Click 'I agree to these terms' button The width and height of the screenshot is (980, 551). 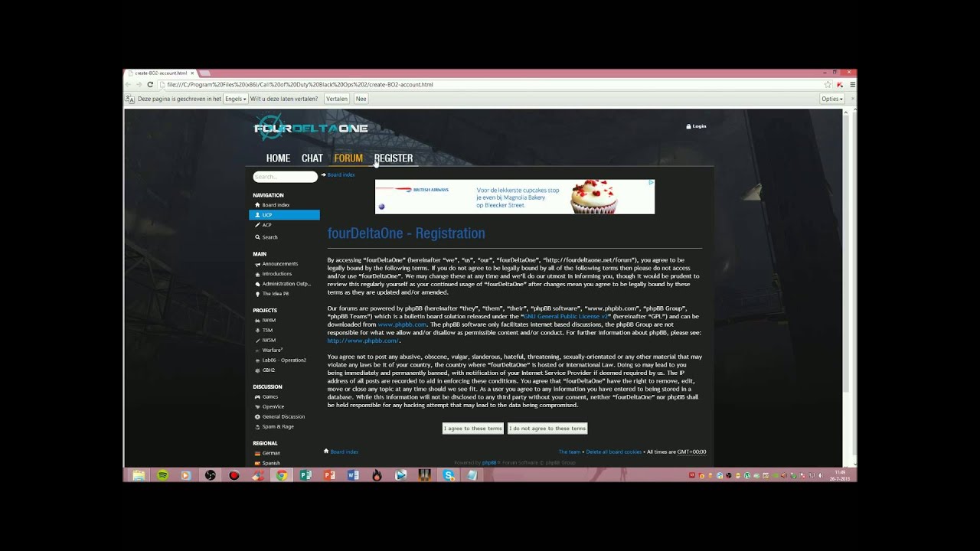[x=473, y=429]
